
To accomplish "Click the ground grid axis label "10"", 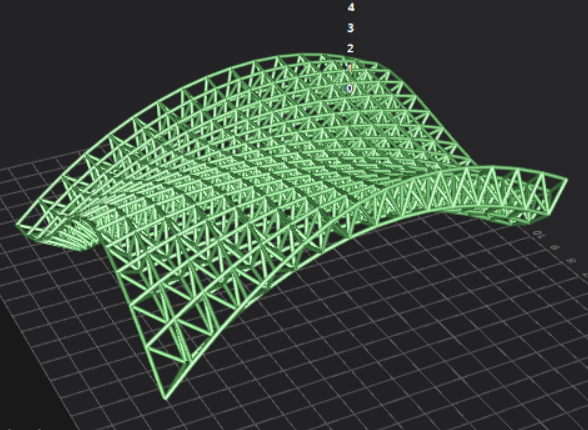I will click(540, 235).
